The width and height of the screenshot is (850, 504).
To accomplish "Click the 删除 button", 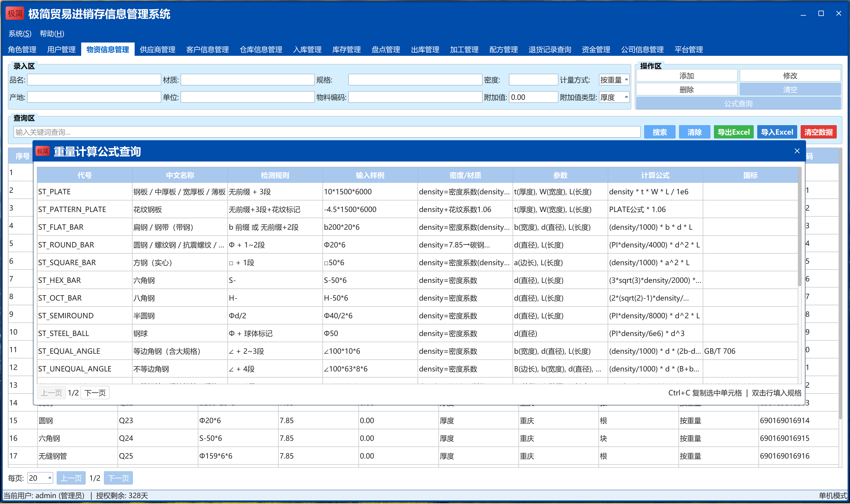I will coord(686,89).
